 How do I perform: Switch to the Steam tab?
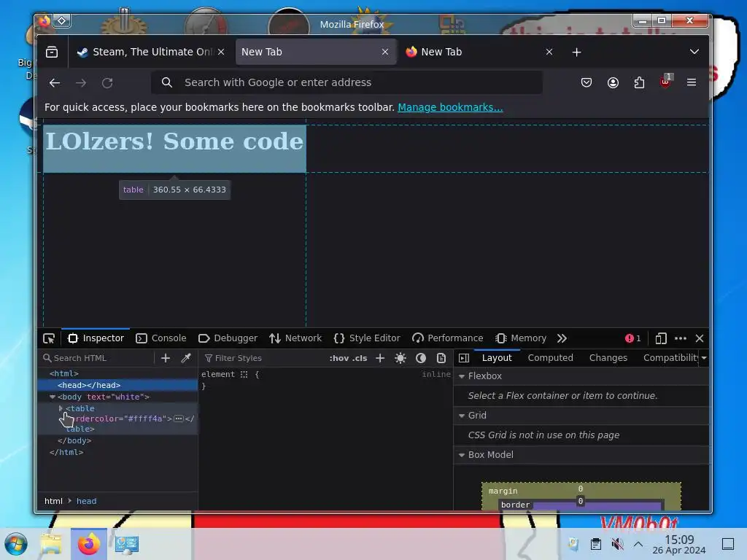pyautogui.click(x=151, y=52)
